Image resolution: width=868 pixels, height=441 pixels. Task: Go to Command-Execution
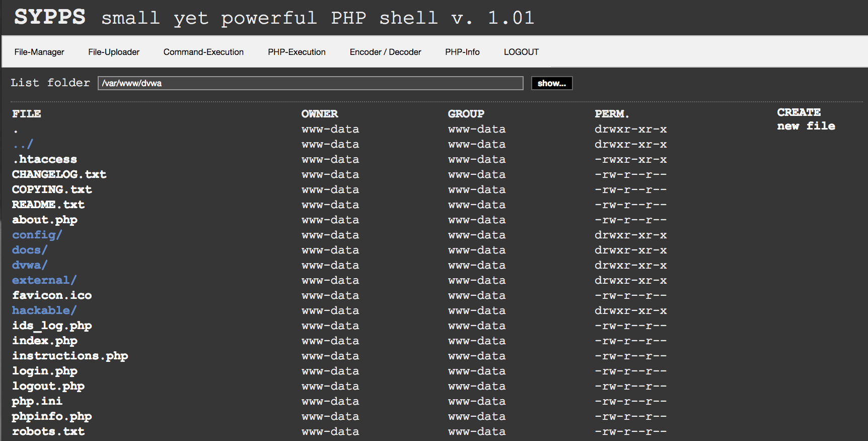[x=203, y=52]
